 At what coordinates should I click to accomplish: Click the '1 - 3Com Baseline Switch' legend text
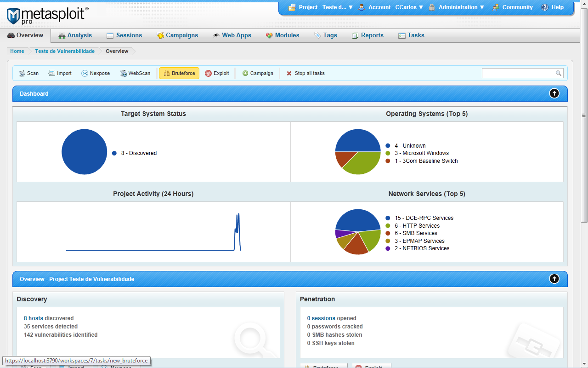point(426,161)
